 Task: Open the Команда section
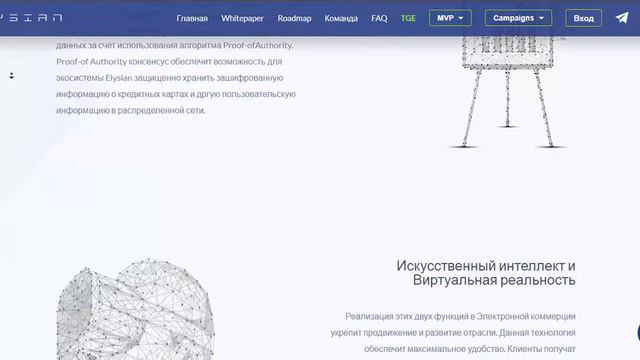pyautogui.click(x=341, y=18)
